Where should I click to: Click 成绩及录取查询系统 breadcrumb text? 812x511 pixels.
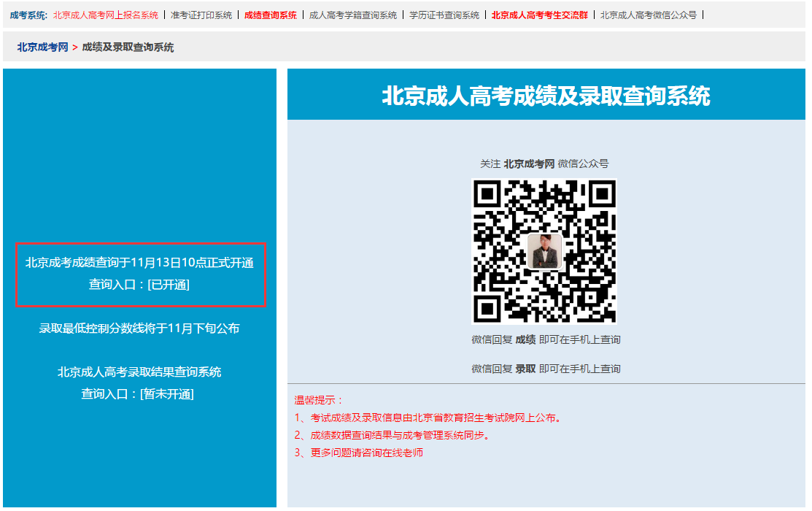pyautogui.click(x=128, y=47)
